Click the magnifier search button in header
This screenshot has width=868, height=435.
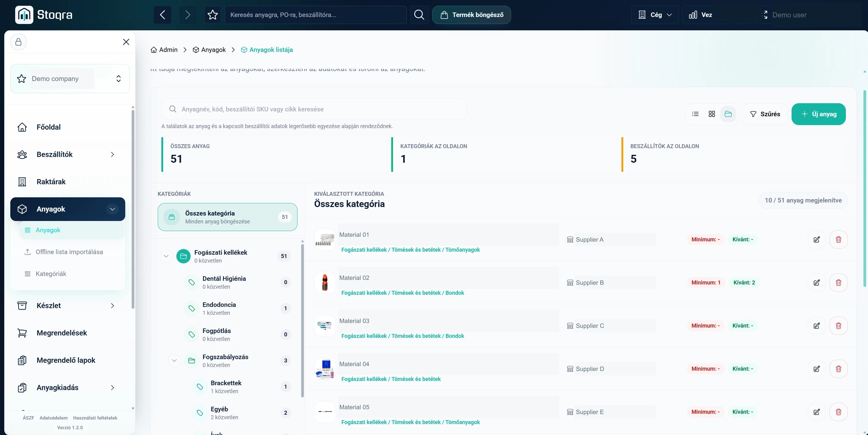click(x=419, y=15)
